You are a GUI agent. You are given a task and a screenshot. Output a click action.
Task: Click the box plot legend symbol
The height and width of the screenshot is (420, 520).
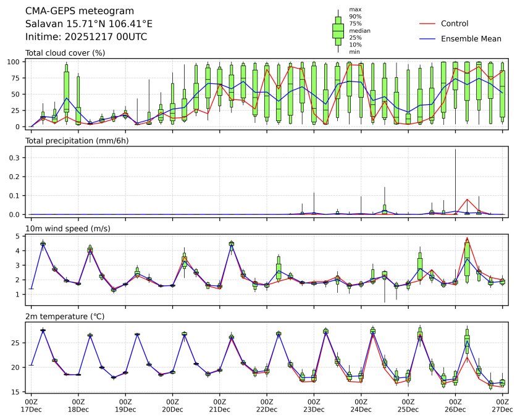[338, 31]
